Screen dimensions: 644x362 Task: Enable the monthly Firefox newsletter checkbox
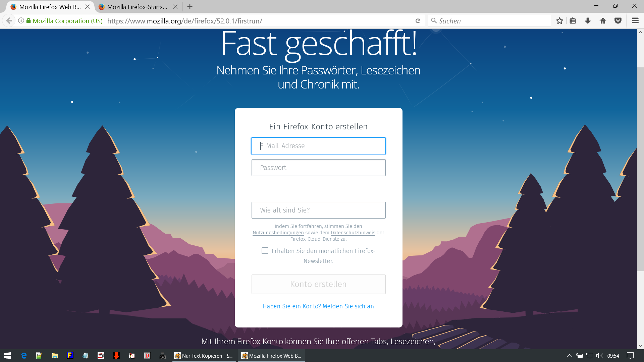[265, 251]
